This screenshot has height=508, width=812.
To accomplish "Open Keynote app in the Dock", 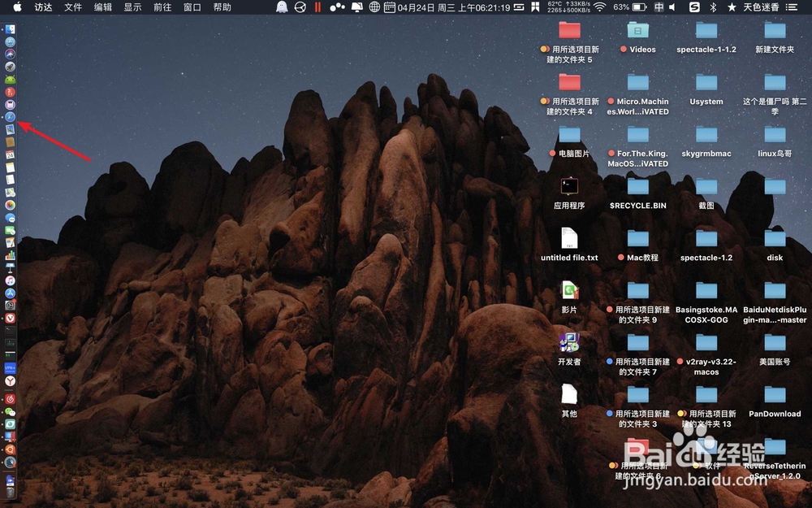I will tap(10, 268).
